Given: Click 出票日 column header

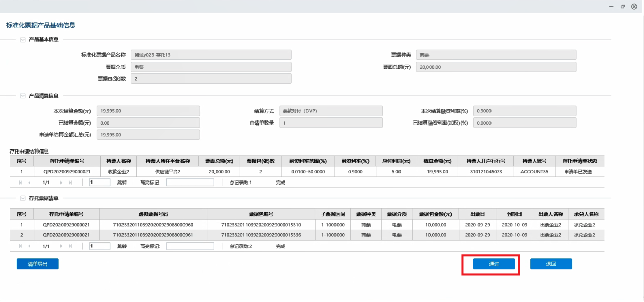Looking at the screenshot, I should coord(478,214).
